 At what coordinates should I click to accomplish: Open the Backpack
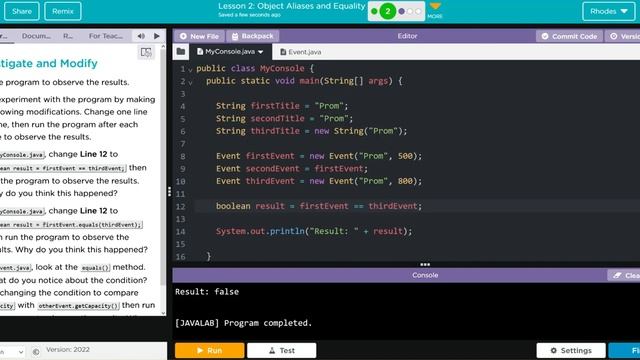[x=252, y=36]
